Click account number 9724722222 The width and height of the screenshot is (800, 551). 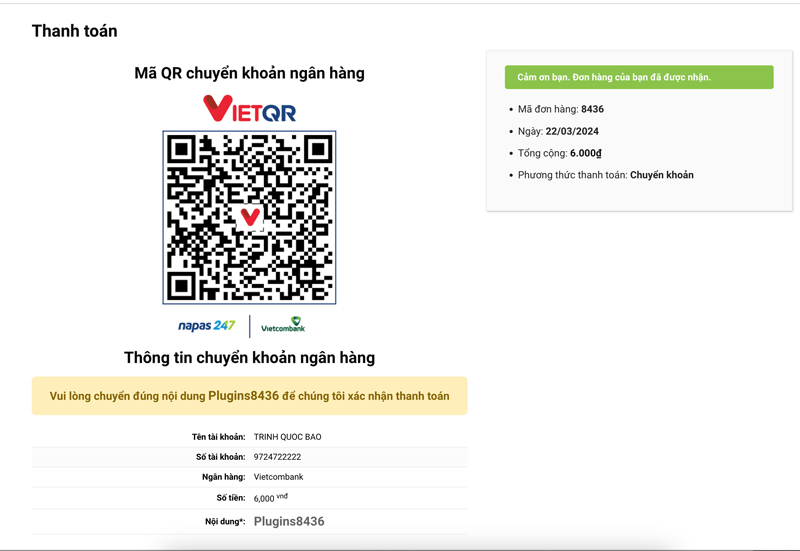point(278,457)
